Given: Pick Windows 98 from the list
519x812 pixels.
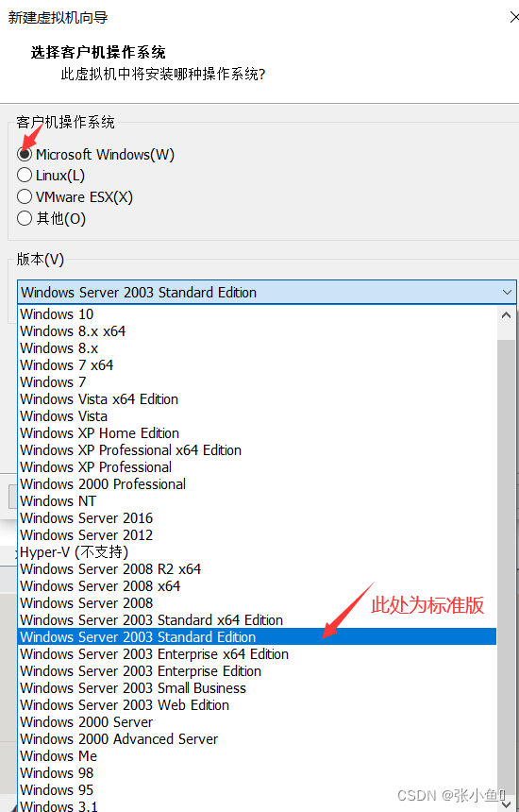Looking at the screenshot, I should pos(258,773).
